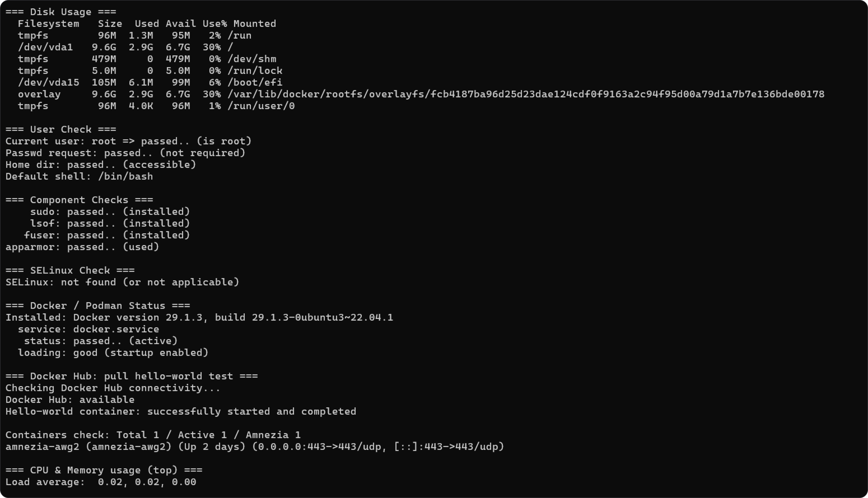Click the "loading: good (startup enabled)" line

[113, 353]
